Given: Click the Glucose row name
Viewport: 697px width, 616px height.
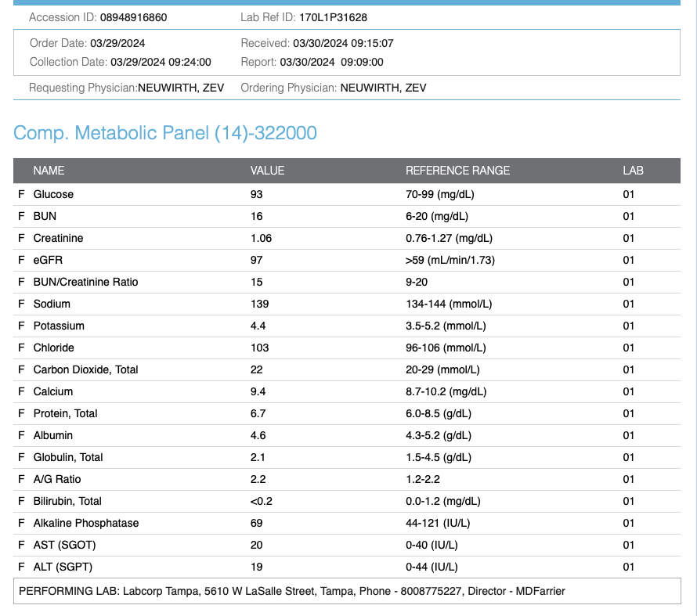Looking at the screenshot, I should click(x=53, y=194).
